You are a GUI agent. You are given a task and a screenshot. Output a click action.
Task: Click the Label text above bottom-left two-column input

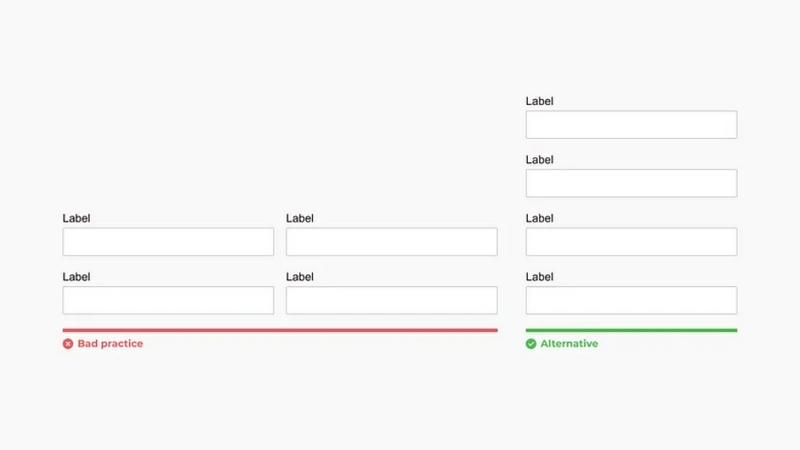coord(77,277)
